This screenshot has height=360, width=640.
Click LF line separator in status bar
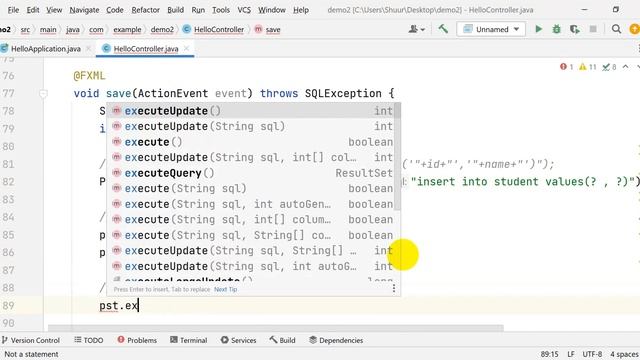tap(571, 354)
